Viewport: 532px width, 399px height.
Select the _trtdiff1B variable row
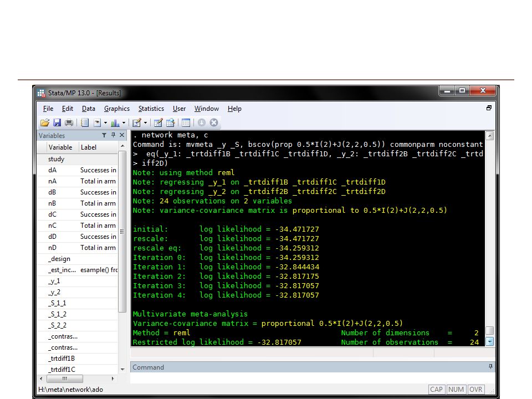[x=78, y=359]
